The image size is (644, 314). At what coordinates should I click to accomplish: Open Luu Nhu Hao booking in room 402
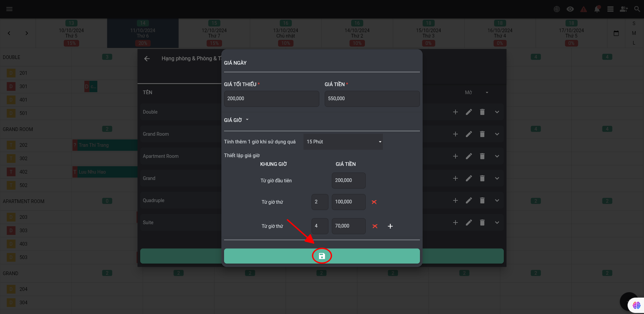(105, 172)
